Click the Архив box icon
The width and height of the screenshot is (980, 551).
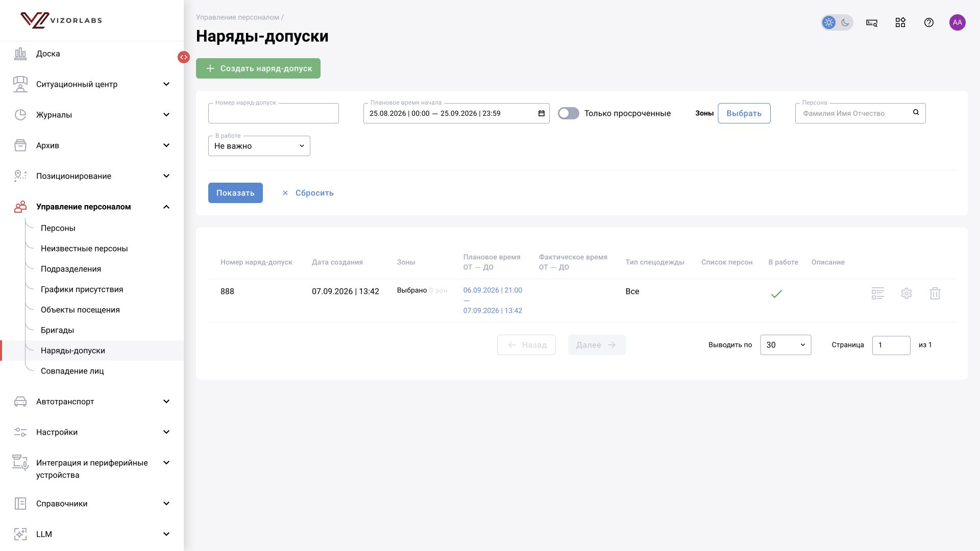click(x=20, y=145)
